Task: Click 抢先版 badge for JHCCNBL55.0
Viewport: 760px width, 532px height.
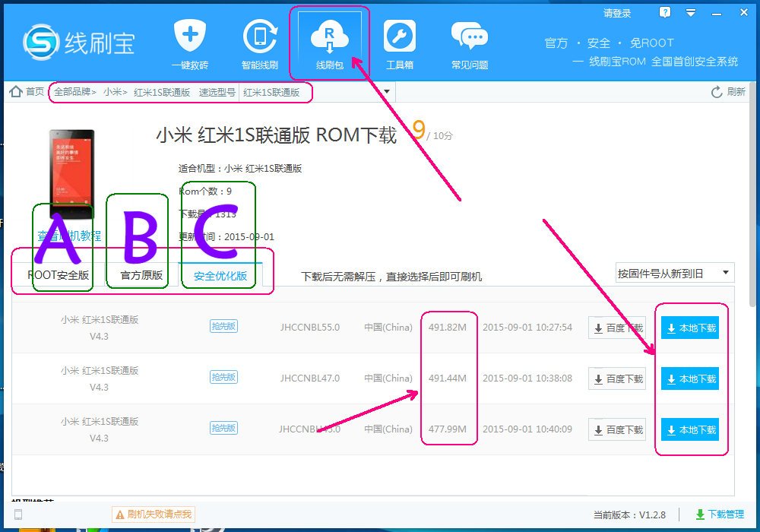Action: coord(223,327)
